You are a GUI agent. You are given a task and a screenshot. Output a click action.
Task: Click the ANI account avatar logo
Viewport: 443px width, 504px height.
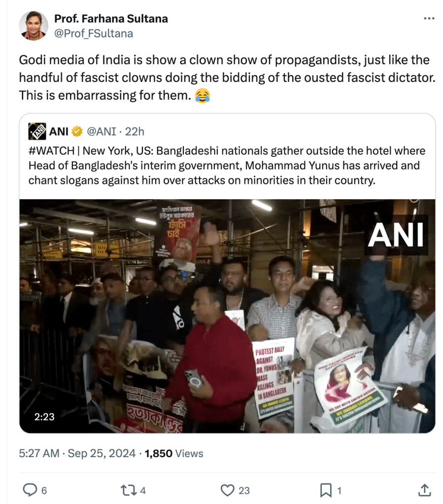37,132
